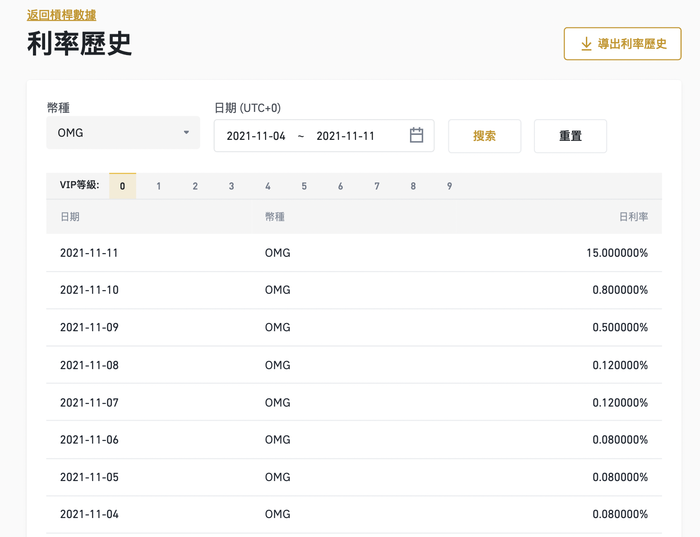
Task: Click the 搜索 search button
Action: coord(484,136)
